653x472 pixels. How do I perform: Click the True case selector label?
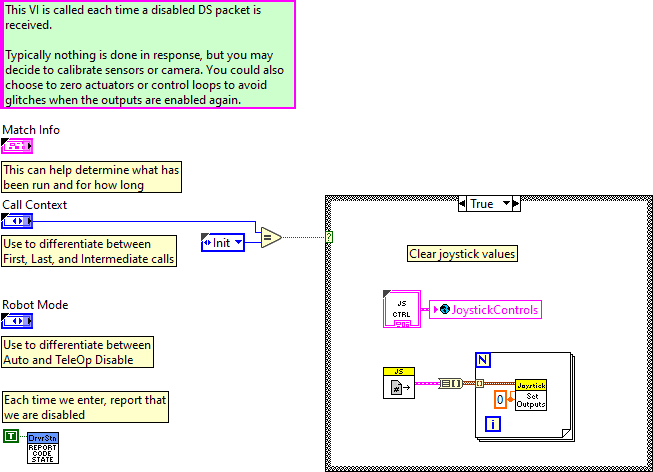(x=482, y=204)
